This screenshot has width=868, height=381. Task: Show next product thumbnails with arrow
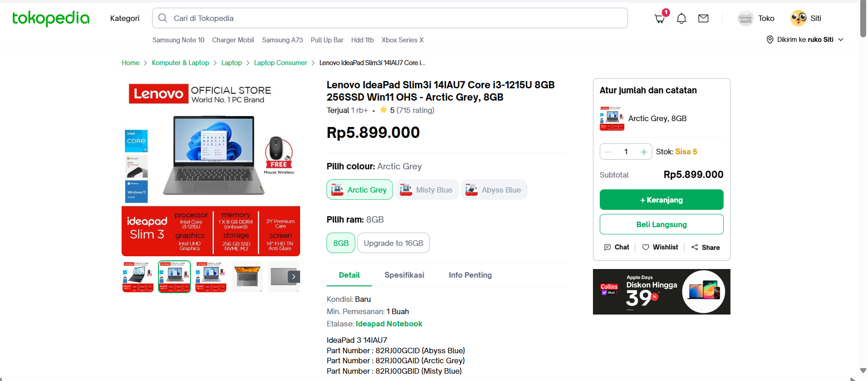point(294,276)
